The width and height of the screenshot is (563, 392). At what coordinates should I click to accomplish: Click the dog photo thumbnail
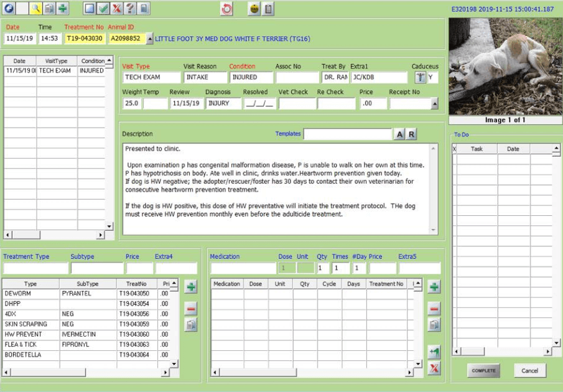(505, 66)
